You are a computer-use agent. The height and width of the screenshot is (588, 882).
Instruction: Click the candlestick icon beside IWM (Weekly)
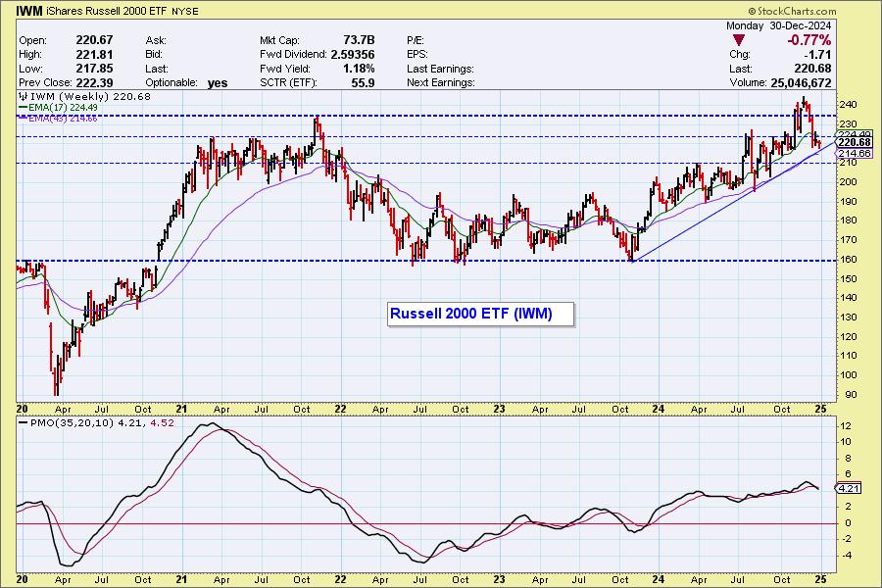click(24, 96)
